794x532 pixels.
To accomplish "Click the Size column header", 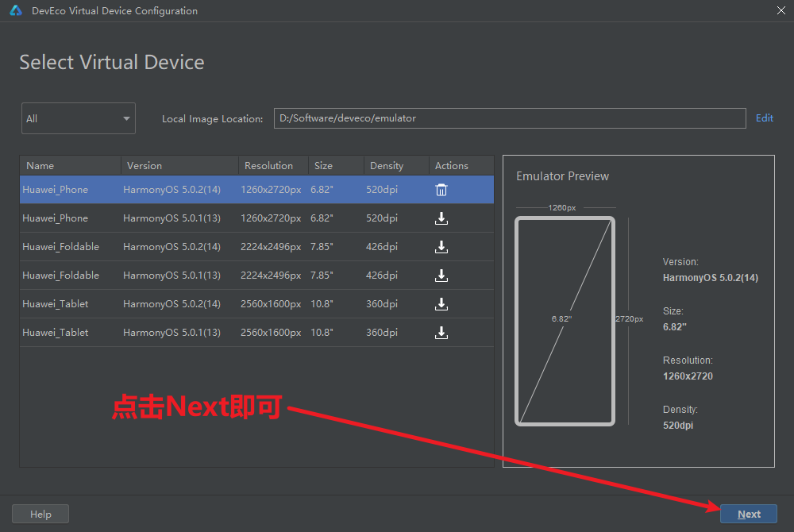I will 336,165.
